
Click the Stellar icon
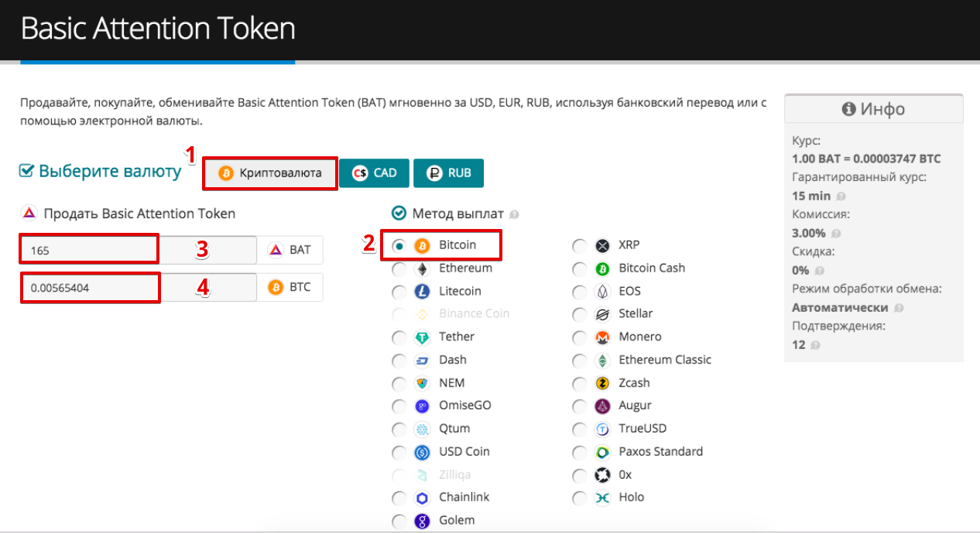click(602, 315)
